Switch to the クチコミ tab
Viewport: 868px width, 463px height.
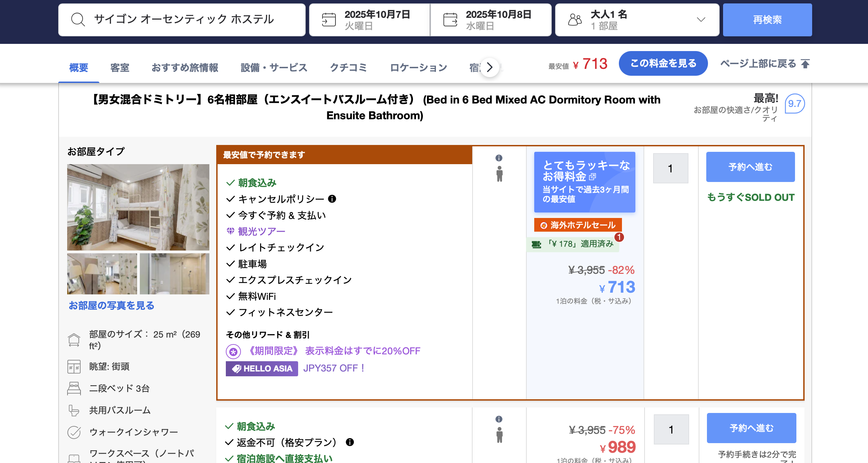coord(348,68)
